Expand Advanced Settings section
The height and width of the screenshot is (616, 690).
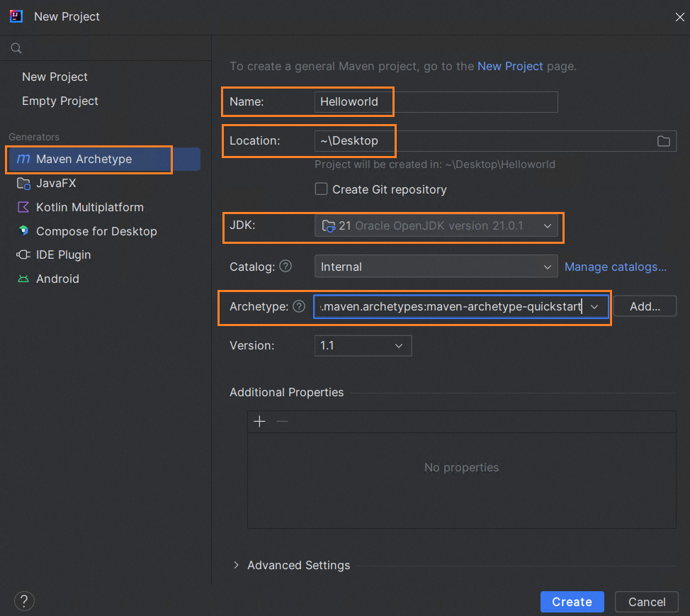[x=237, y=565]
